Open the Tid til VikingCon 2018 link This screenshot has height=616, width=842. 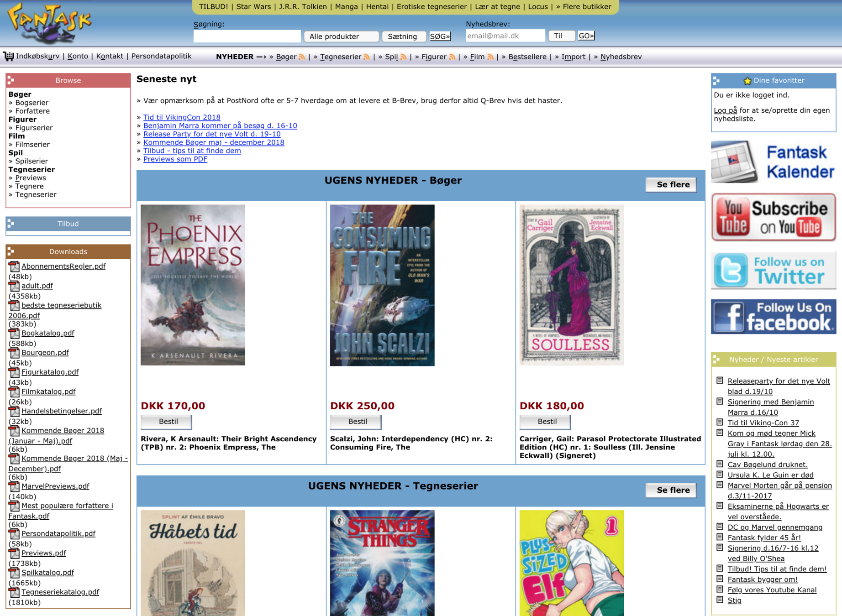click(x=182, y=117)
